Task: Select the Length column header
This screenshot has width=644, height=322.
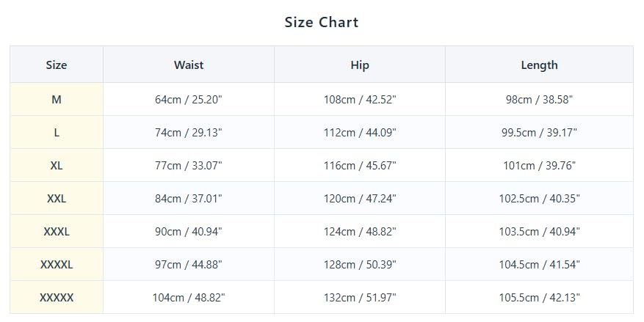Action: click(539, 65)
